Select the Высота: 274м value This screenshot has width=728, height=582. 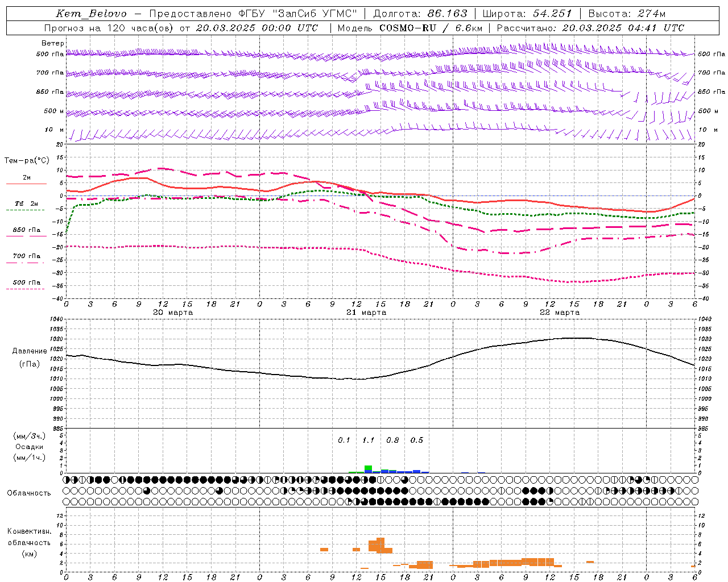pyautogui.click(x=627, y=14)
